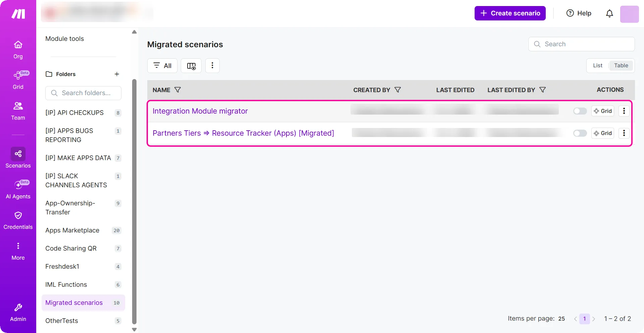Go to previous page arrow

coord(575,319)
